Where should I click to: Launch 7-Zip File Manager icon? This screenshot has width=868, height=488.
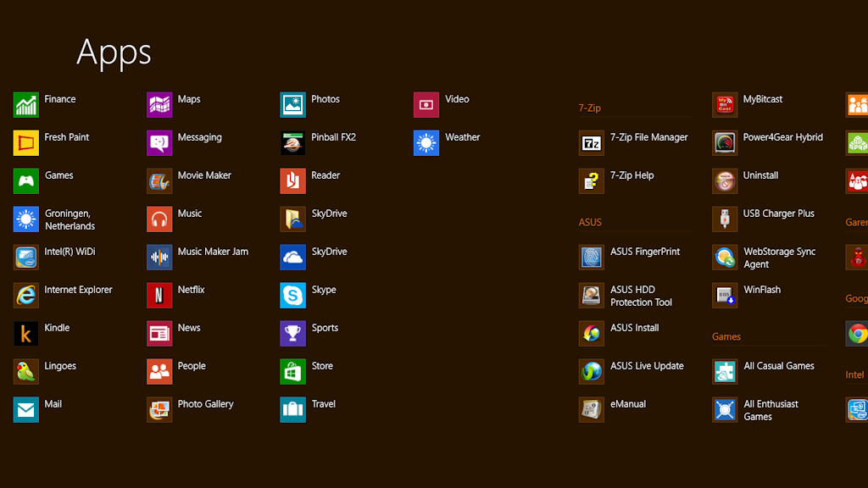pos(591,142)
